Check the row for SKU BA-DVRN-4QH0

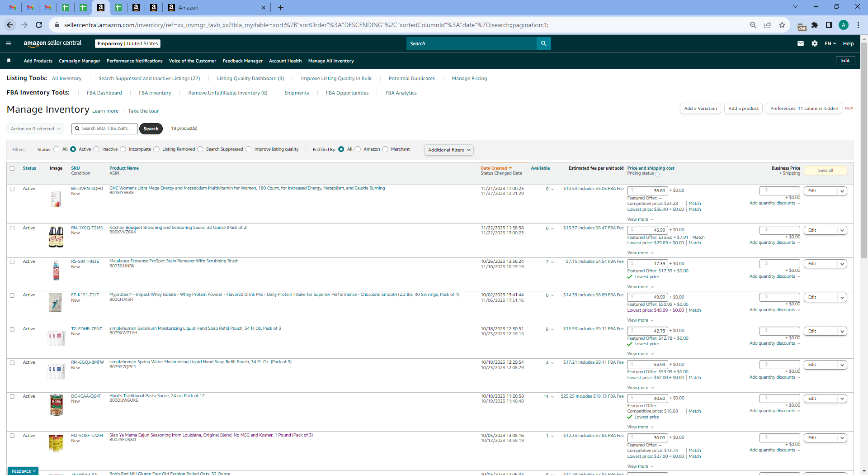[12, 189]
